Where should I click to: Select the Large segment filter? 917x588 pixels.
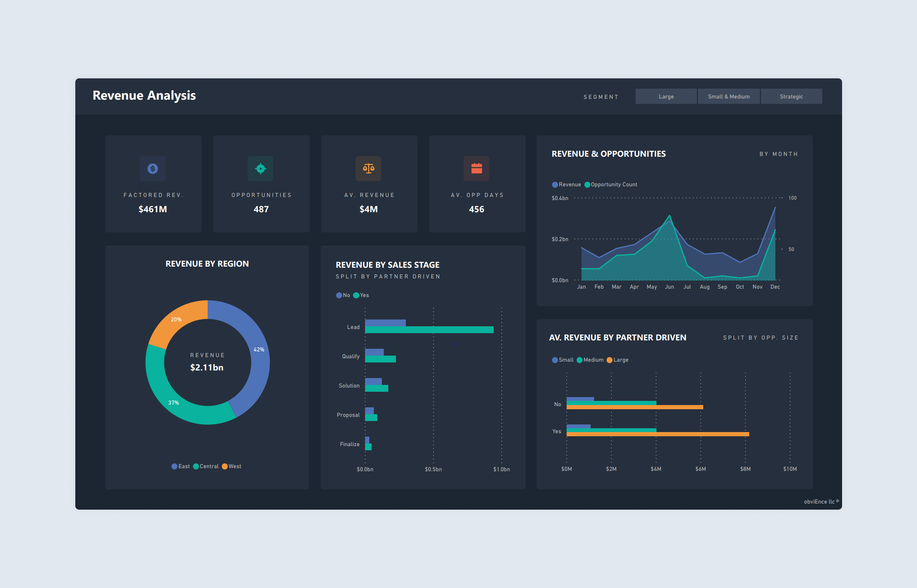tap(666, 96)
